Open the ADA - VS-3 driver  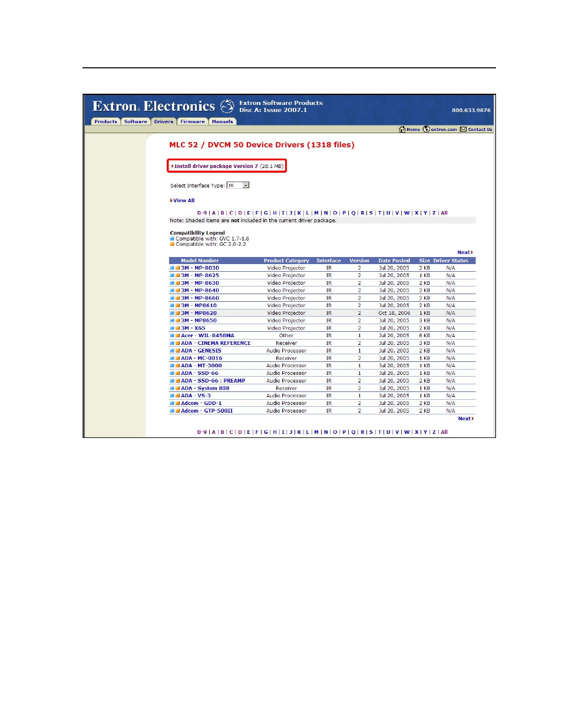[196, 396]
